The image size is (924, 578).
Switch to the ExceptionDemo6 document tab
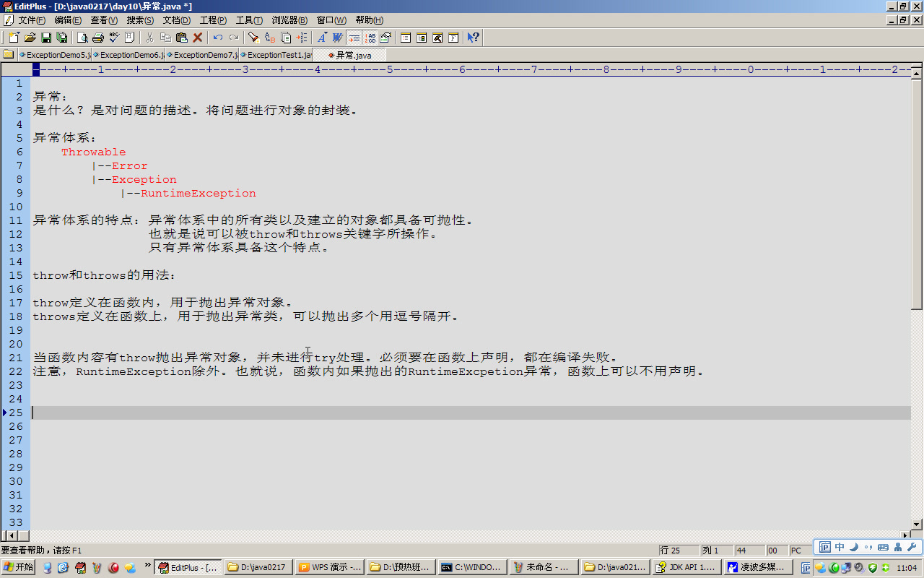click(128, 55)
